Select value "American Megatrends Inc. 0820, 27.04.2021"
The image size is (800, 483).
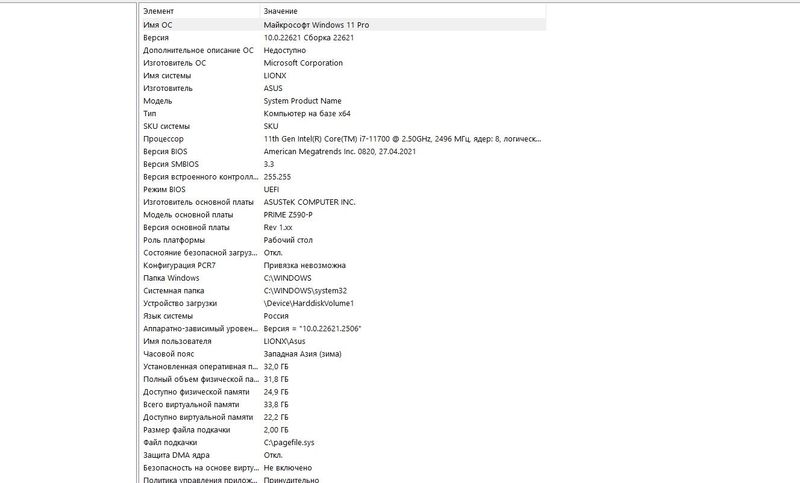[340, 151]
